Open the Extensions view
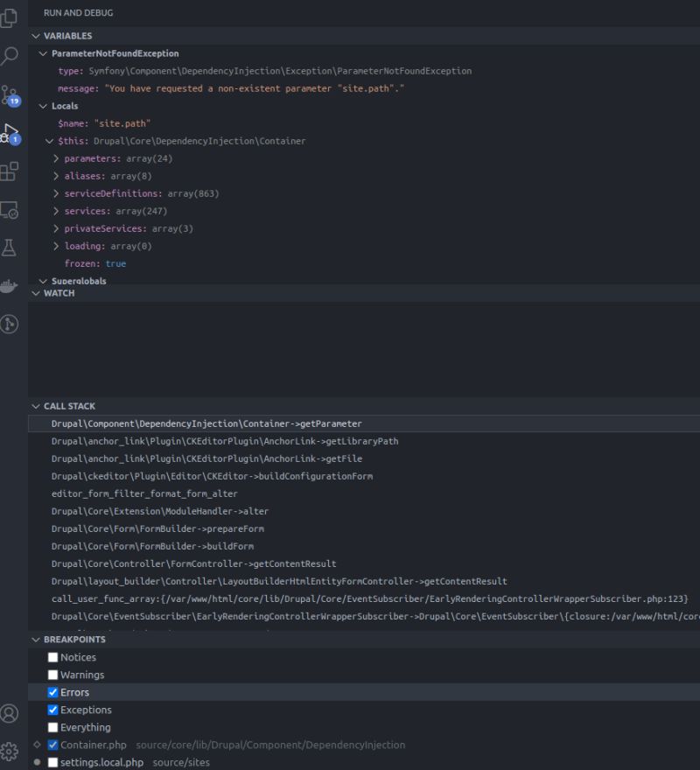Image resolution: width=700 pixels, height=770 pixels. pos(10,171)
